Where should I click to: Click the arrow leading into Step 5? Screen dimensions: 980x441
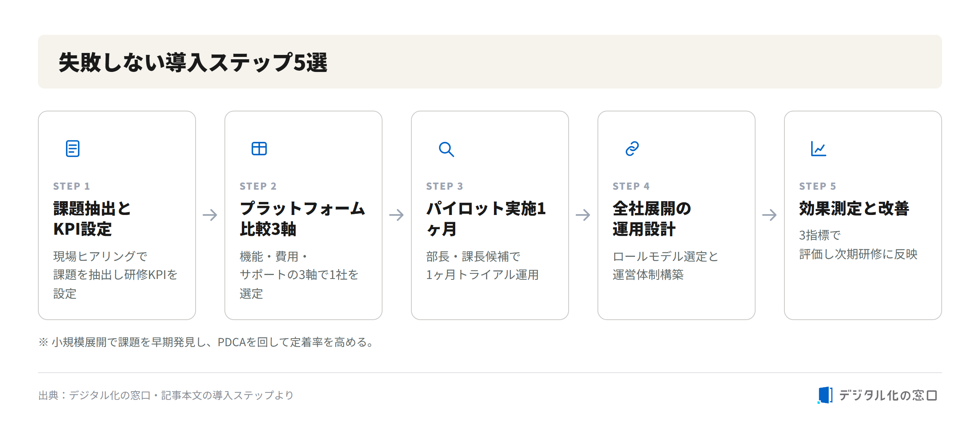tap(770, 215)
